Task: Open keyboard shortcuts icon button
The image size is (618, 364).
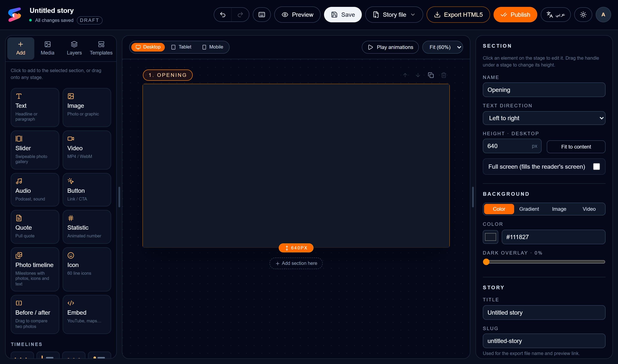Action: pos(262,15)
